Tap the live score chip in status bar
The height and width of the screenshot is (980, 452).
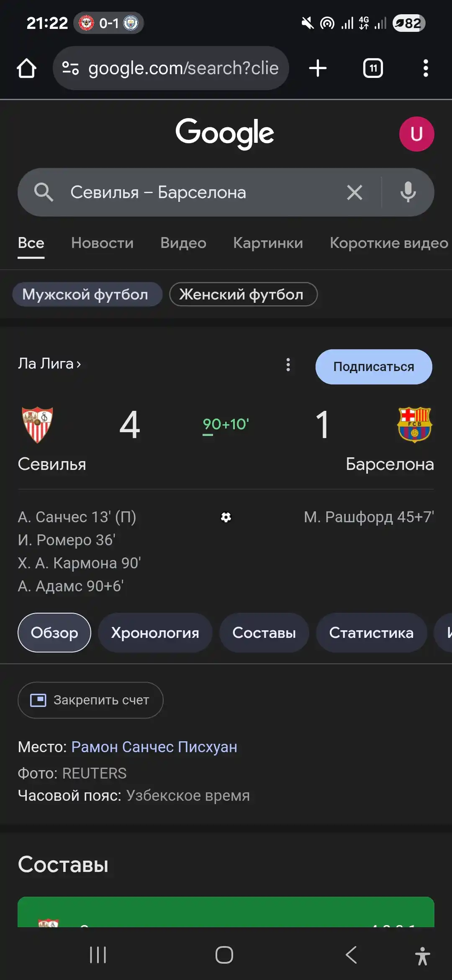click(109, 23)
